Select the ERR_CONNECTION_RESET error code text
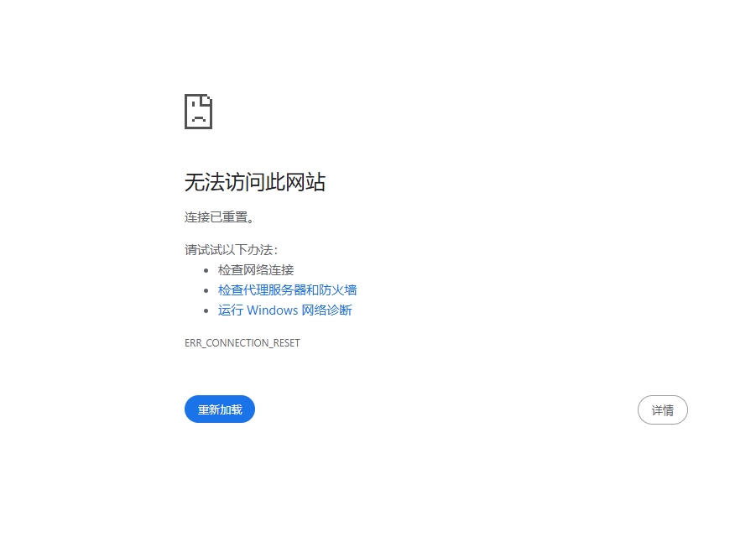Image resolution: width=756 pixels, height=537 pixels. pyautogui.click(x=242, y=342)
